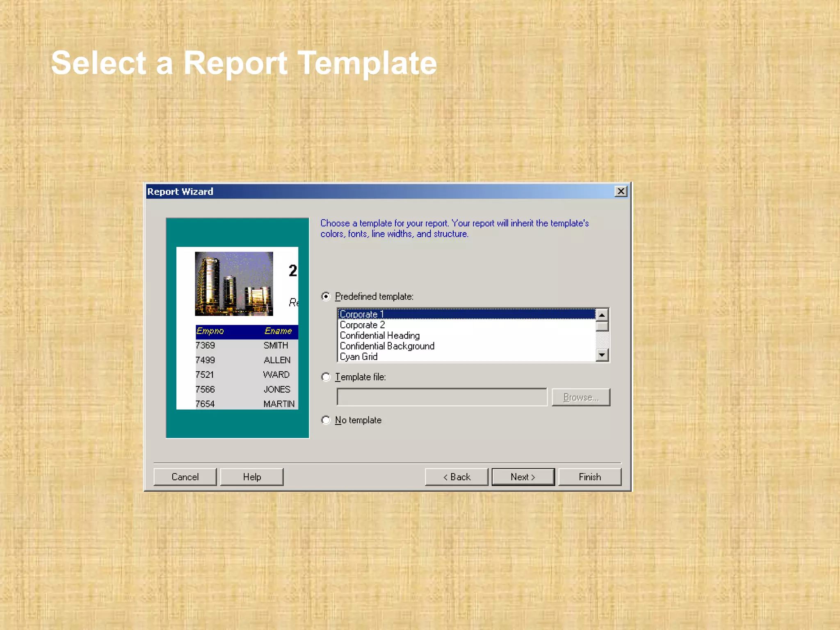Click employee number 7369 in preview
Image resolution: width=840 pixels, height=630 pixels.
[205, 345]
